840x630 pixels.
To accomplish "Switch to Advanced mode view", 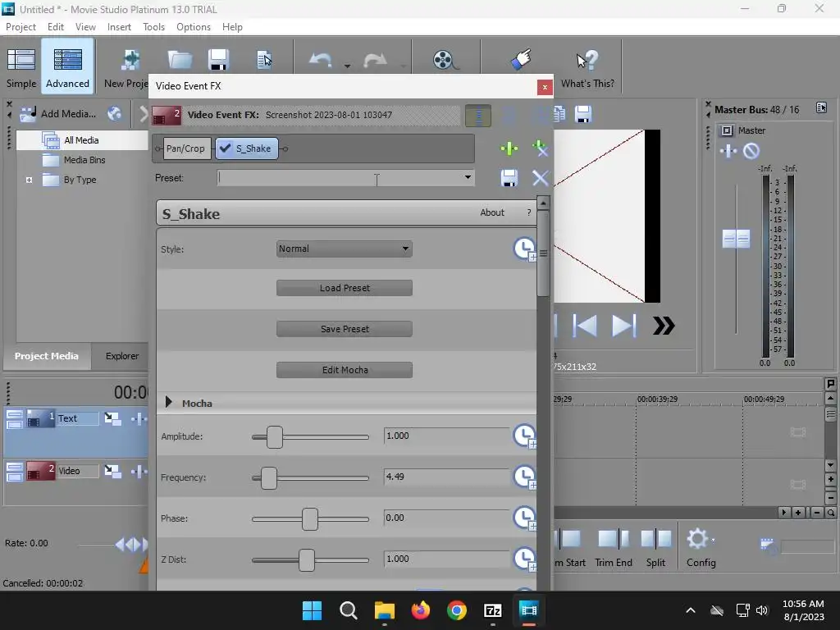I will pos(67,67).
